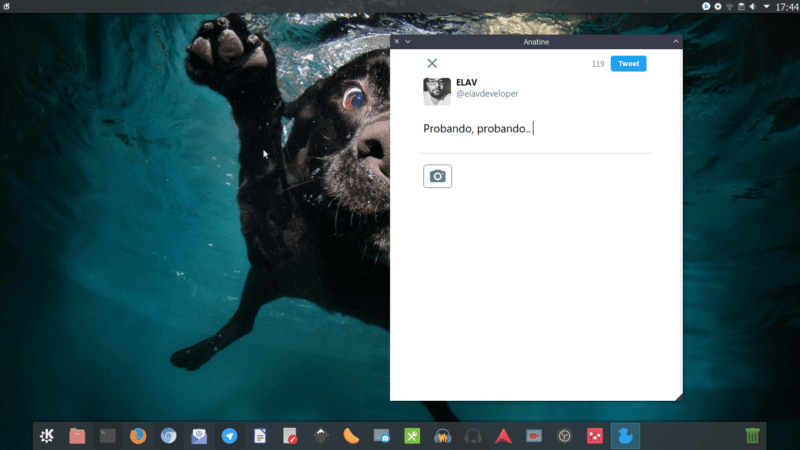Open the orange crescent app icon in the dock
800x450 pixels.
click(x=351, y=436)
